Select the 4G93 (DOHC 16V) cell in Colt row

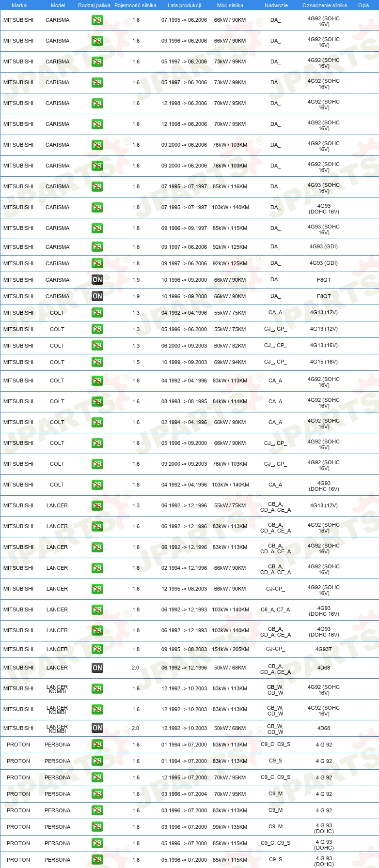click(324, 486)
